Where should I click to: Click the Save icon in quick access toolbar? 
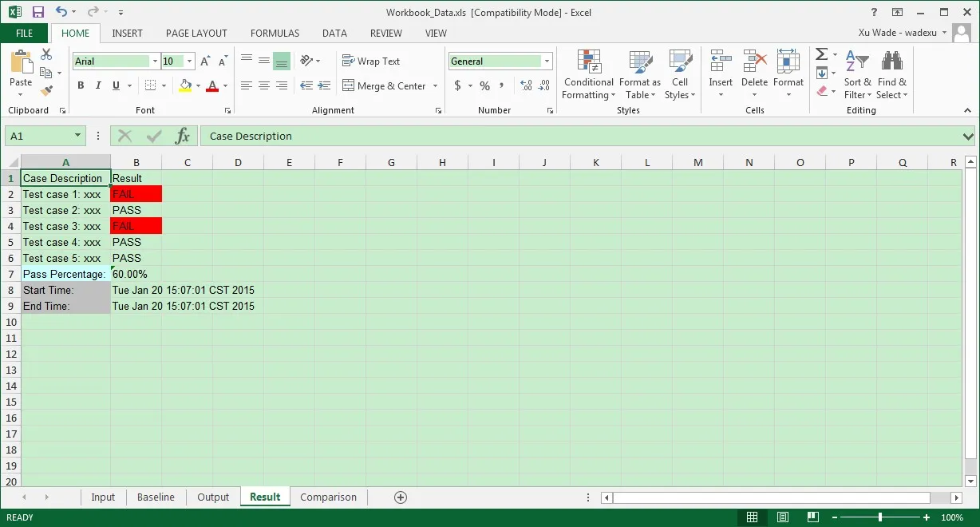click(x=38, y=12)
